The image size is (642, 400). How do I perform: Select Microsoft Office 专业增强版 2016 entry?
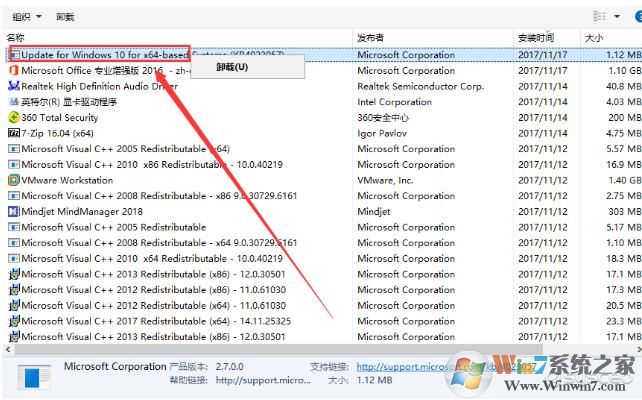click(x=104, y=70)
